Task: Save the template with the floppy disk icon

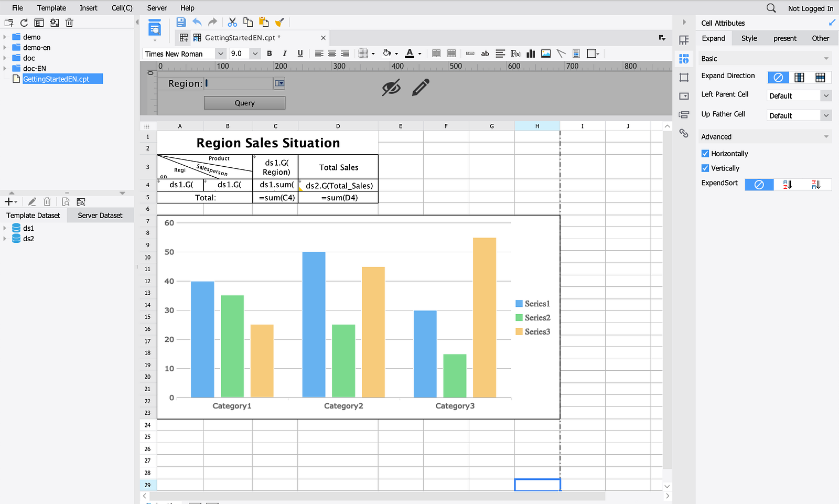Action: (x=181, y=22)
